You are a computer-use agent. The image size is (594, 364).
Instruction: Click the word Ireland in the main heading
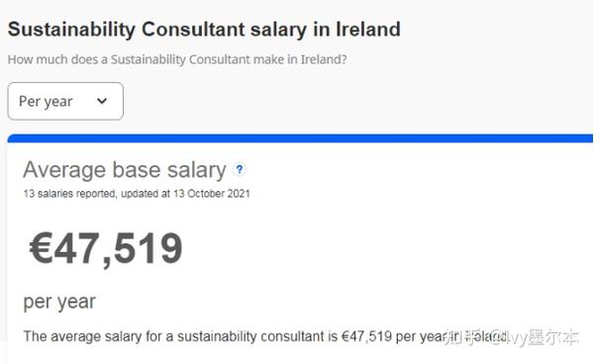[x=368, y=29]
